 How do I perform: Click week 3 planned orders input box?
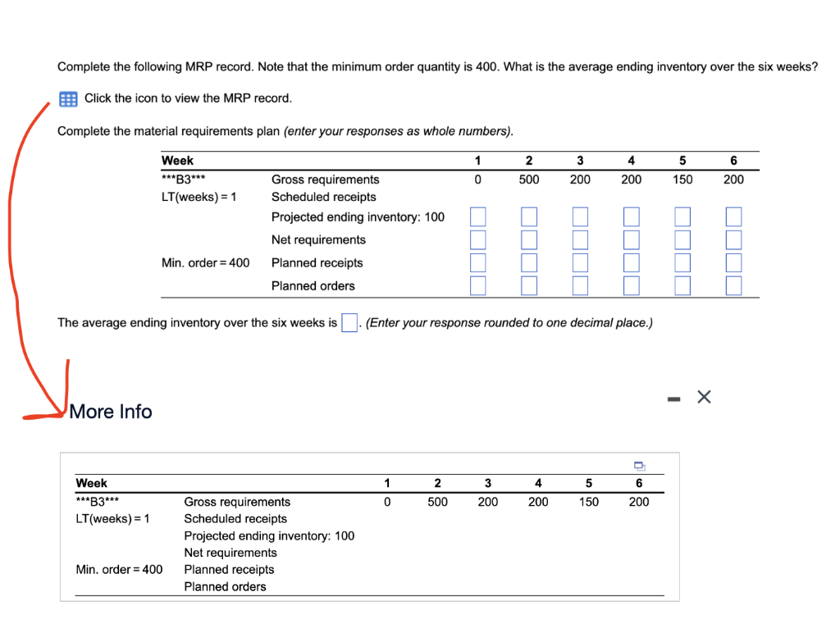(x=580, y=285)
